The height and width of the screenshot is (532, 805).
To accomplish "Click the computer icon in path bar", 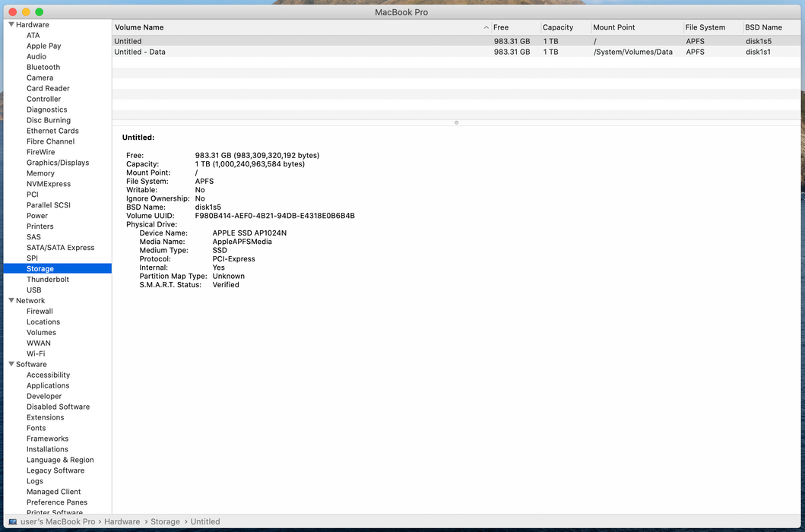I will [x=13, y=521].
